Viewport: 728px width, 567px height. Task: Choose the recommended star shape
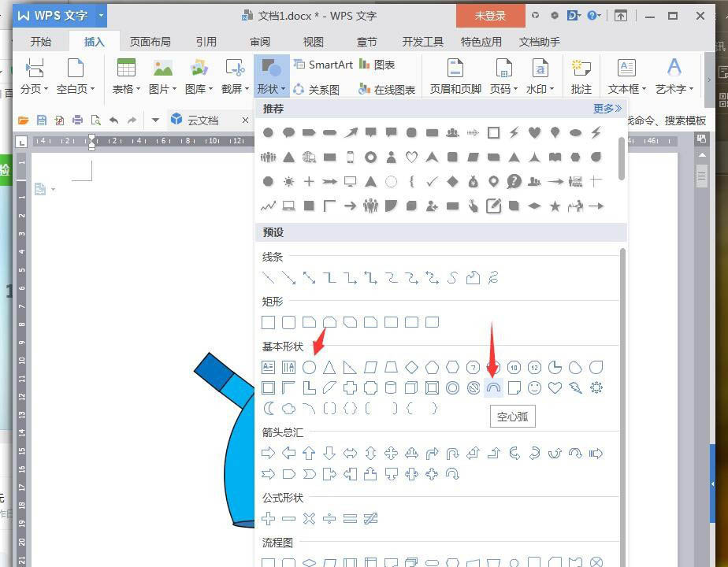coord(555,206)
